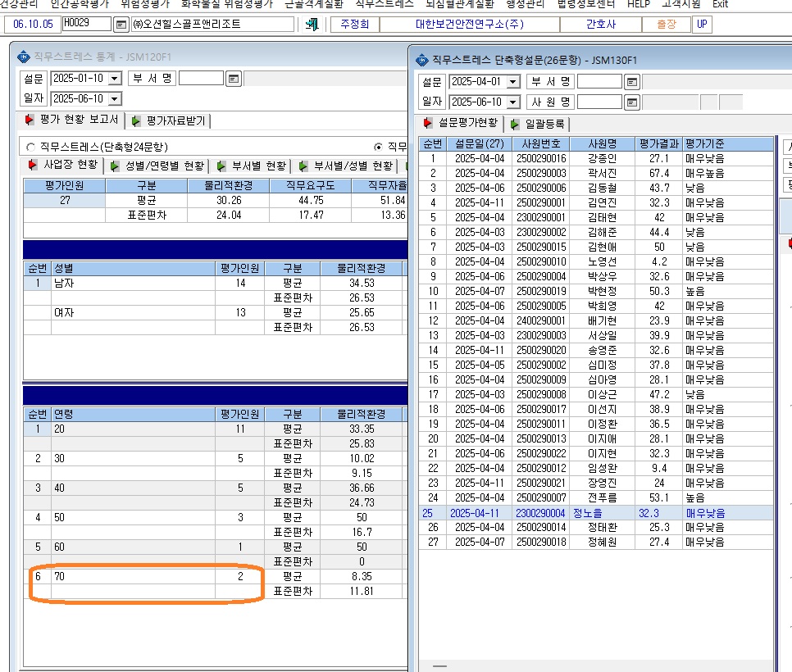Viewport: 792px width, 672px height.
Task: Open company lookup icon beside H0029 field
Action: click(121, 25)
